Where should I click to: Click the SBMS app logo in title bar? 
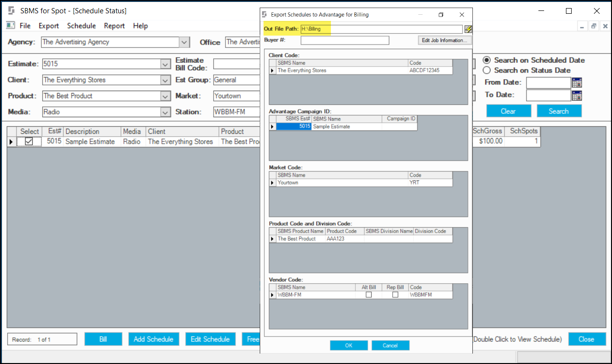(11, 10)
